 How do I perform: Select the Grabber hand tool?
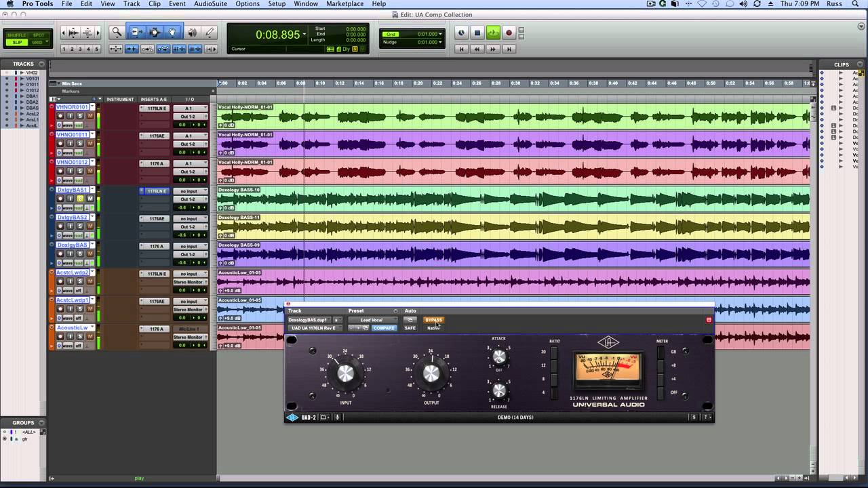[172, 32]
